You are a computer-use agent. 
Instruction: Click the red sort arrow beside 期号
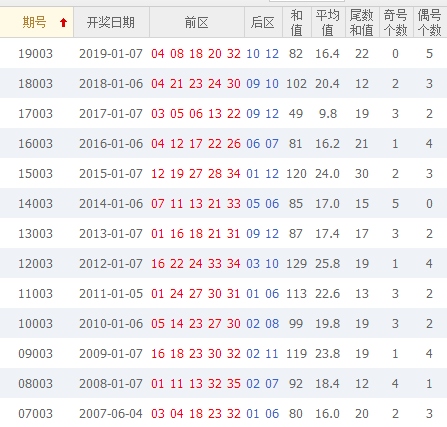[63, 23]
